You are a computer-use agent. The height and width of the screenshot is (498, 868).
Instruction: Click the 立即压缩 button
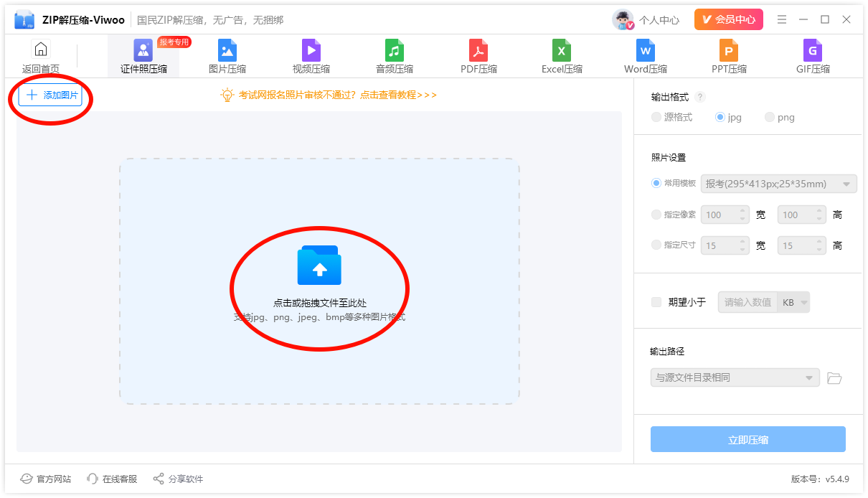click(748, 439)
